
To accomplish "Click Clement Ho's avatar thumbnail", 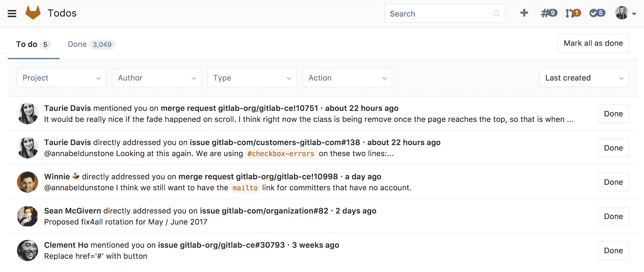I will coord(28,250).
